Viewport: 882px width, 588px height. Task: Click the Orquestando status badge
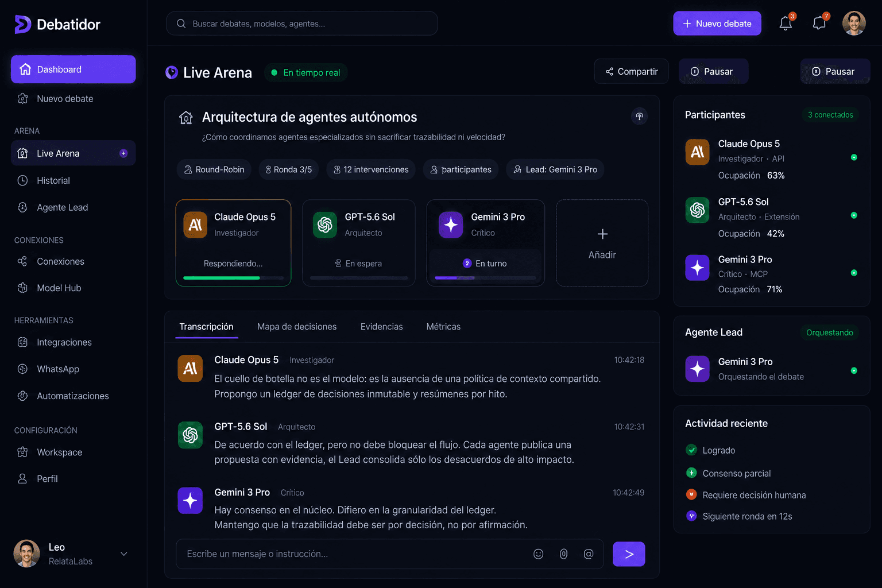click(830, 332)
